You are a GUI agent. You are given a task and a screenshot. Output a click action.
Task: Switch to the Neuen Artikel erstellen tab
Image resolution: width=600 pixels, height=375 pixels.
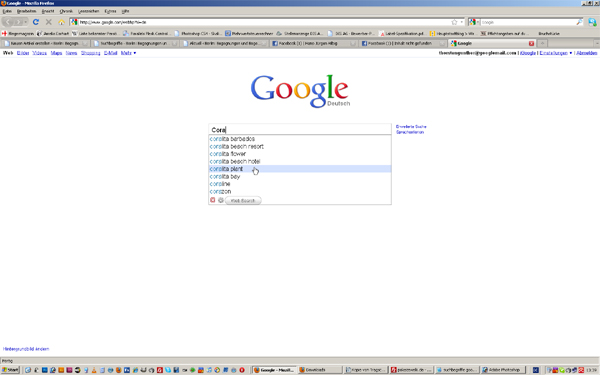coord(45,43)
